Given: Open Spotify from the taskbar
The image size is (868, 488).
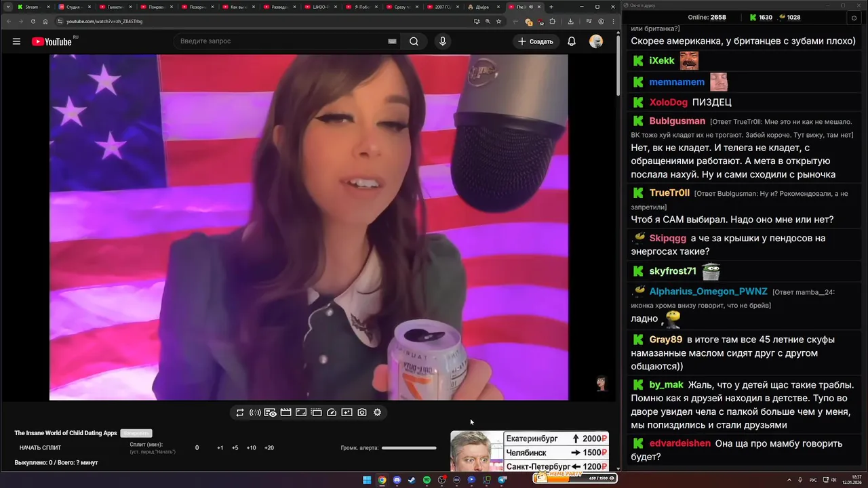Looking at the screenshot, I should (x=427, y=480).
